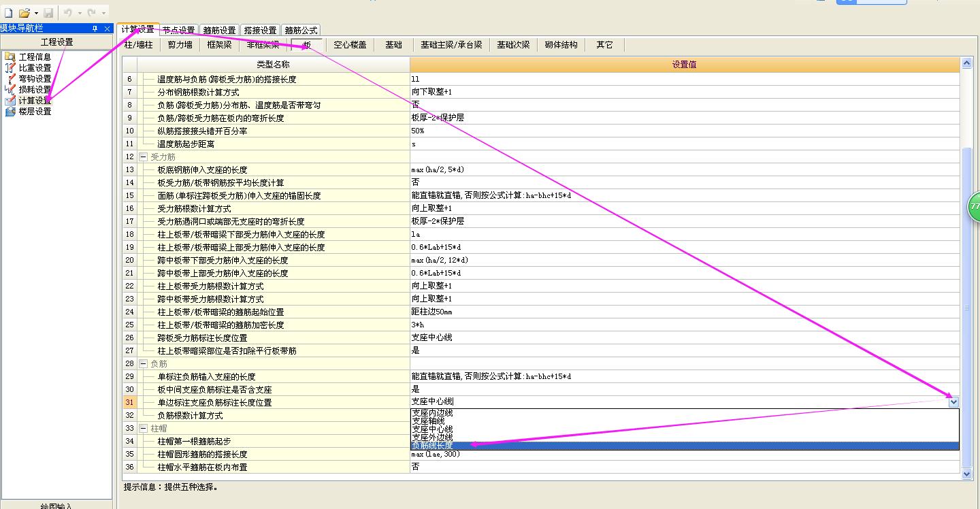The image size is (980, 509).
Task: Click the row 7 向下取整+1 value cell
Action: pyautogui.click(x=685, y=92)
